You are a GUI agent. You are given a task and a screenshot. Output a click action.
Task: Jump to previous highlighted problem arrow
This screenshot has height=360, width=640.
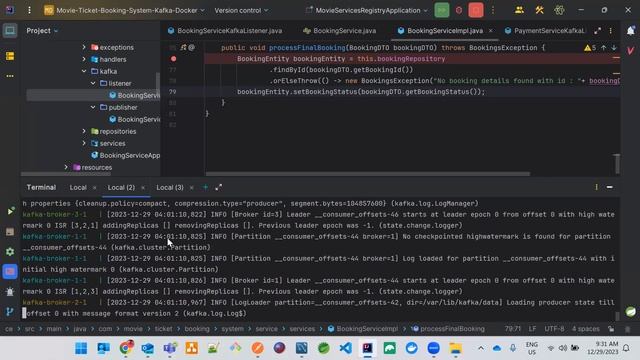click(x=604, y=48)
